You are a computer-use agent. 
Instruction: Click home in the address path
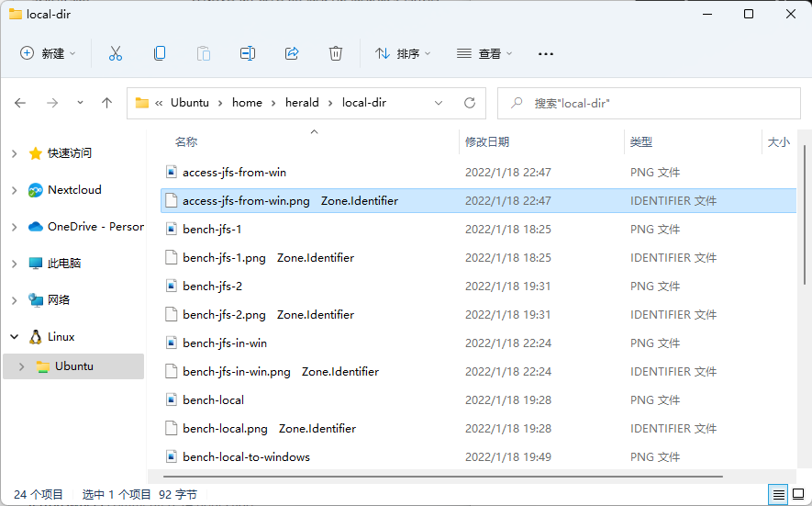(x=247, y=103)
